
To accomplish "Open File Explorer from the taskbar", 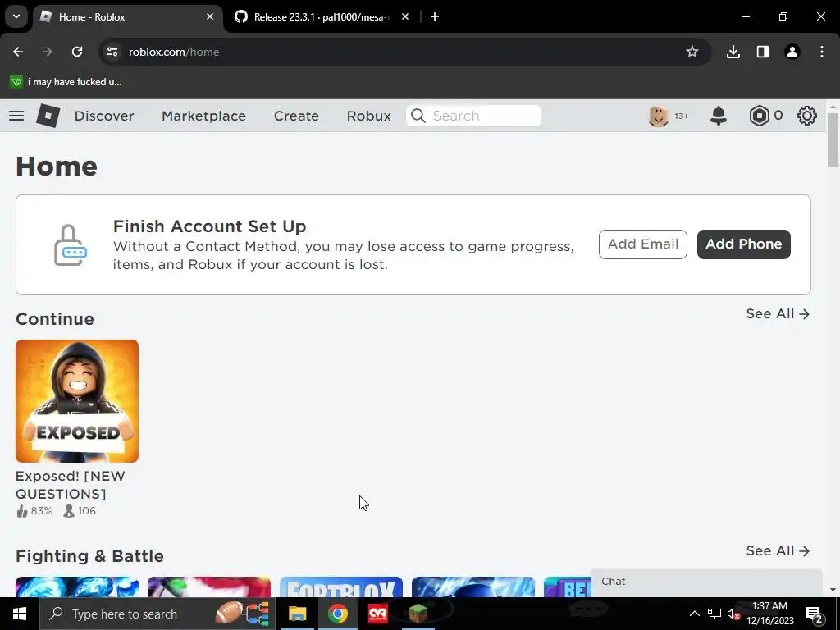I will (297, 614).
